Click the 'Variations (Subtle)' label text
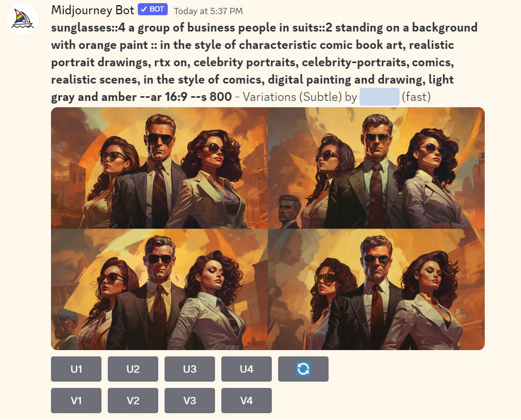Viewport: 521px width, 420px height. pos(292,97)
